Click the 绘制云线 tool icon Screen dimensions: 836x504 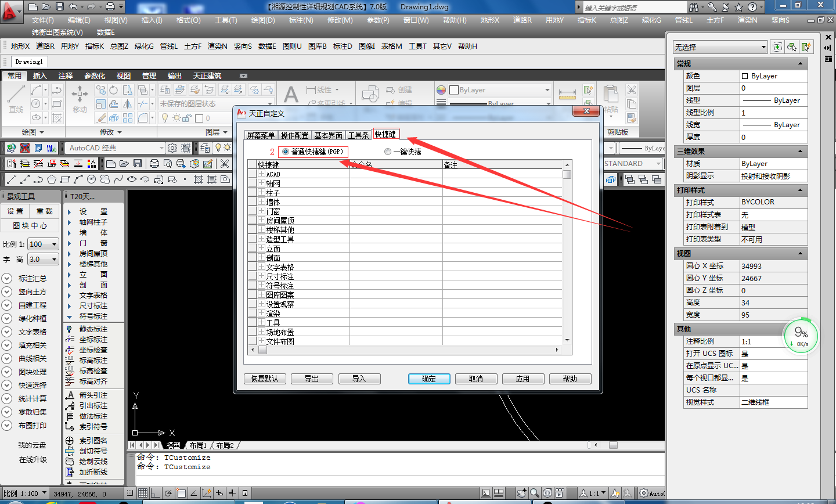pyautogui.click(x=69, y=462)
